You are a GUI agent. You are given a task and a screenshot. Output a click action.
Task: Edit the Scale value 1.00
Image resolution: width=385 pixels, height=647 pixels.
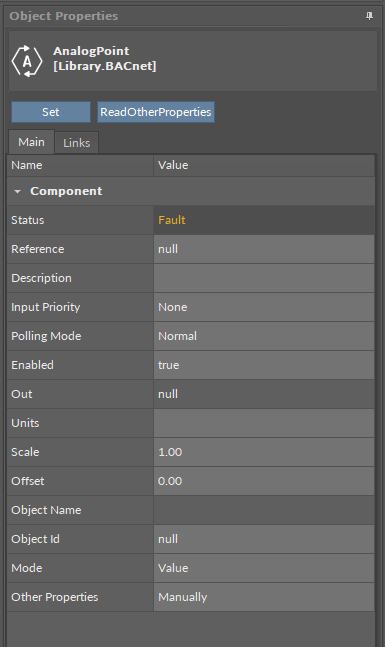(264, 452)
